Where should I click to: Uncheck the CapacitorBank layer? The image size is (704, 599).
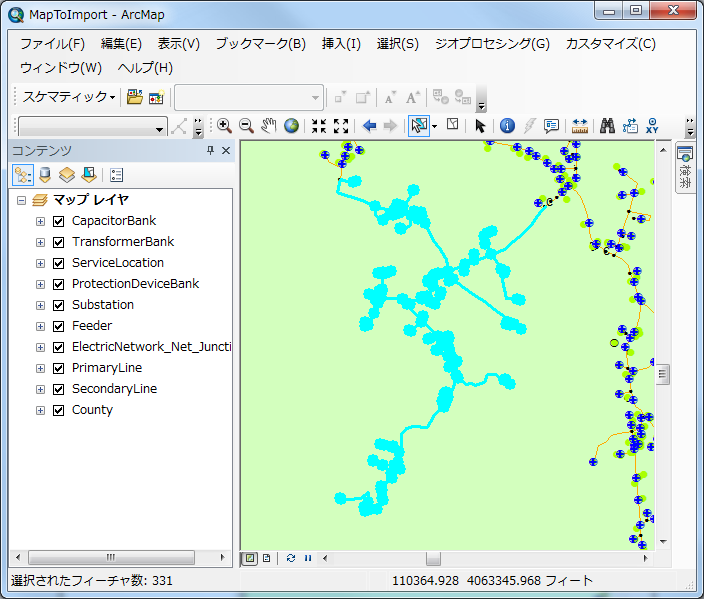click(58, 221)
